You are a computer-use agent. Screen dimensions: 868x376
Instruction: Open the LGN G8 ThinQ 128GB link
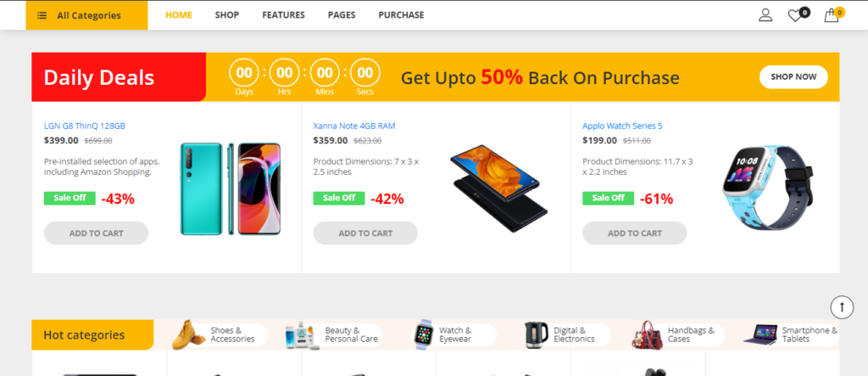(85, 126)
